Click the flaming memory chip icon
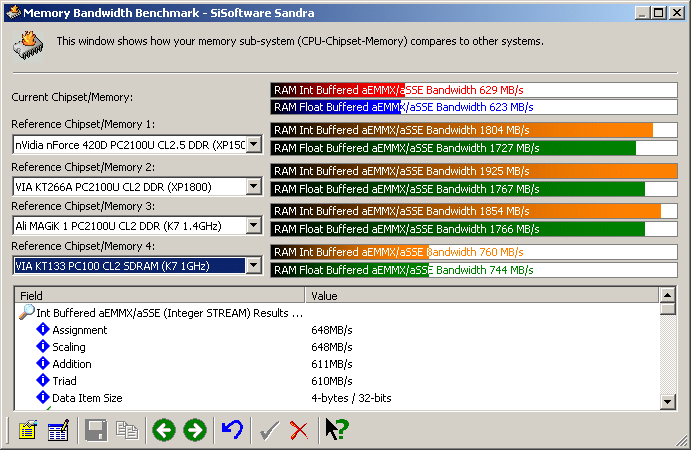 point(28,46)
